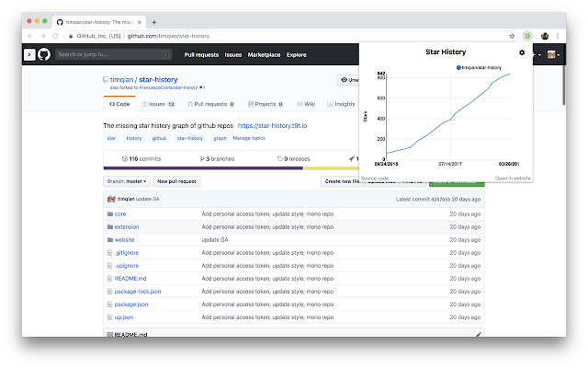588x368 pixels.
Task: Click the Source code link in popup
Action: (x=375, y=178)
